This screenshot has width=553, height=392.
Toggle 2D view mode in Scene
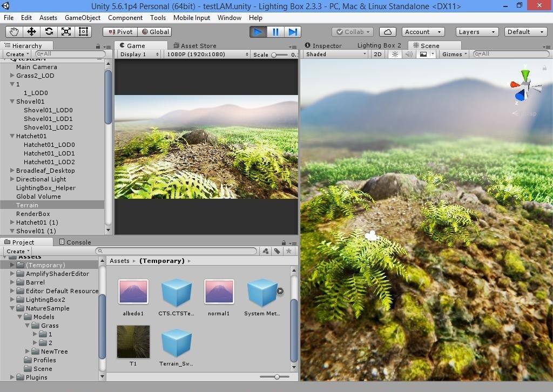[x=377, y=54]
